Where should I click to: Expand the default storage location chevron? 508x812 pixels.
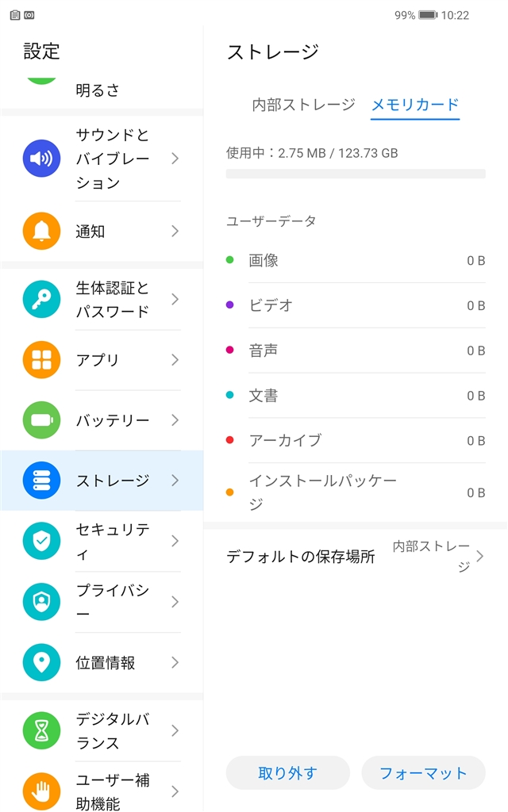coord(479,556)
